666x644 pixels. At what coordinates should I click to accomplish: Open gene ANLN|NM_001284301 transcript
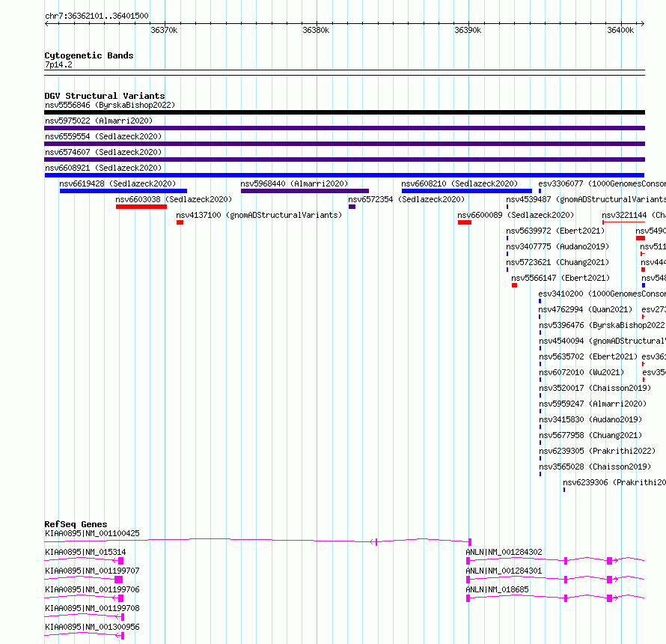tap(504, 571)
